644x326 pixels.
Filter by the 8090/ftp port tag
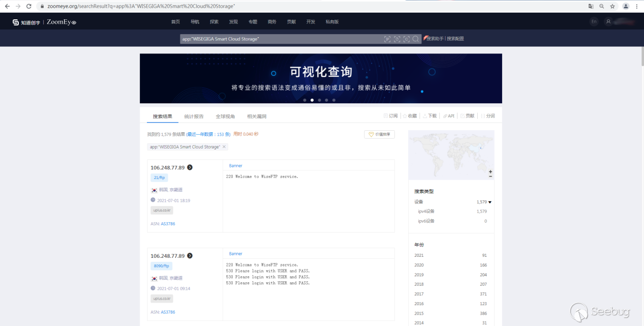pyautogui.click(x=162, y=266)
